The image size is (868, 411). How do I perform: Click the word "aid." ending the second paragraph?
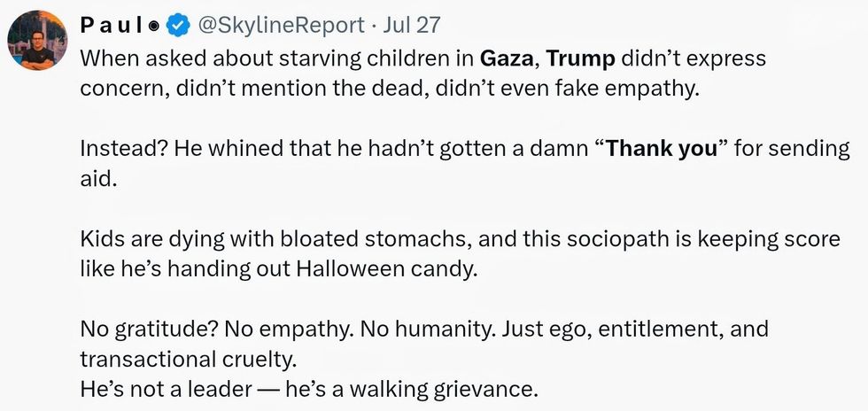click(x=96, y=179)
